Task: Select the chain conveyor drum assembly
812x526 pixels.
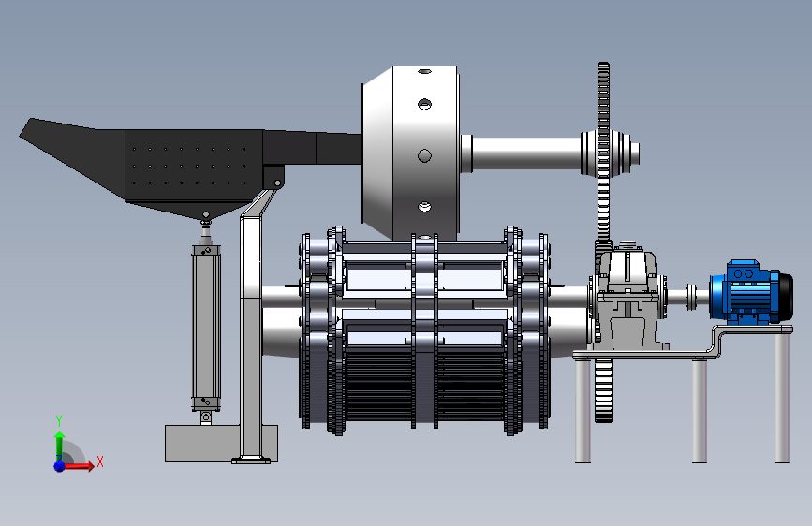Action: pyautogui.click(x=424, y=330)
